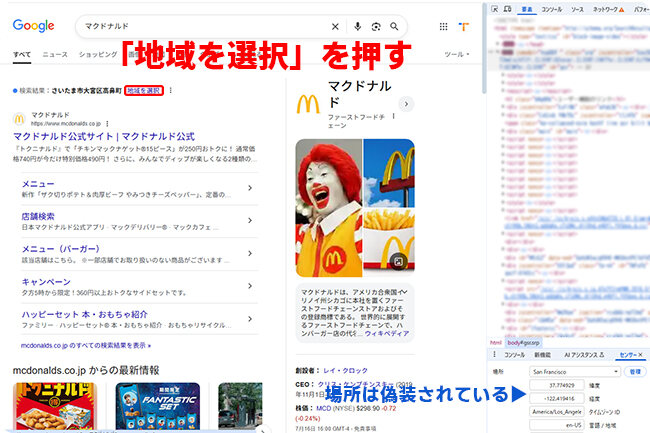Open options next to mcdonalds.co.jp URL
Image resolution: width=650 pixels, height=433 pixels.
click(x=107, y=123)
